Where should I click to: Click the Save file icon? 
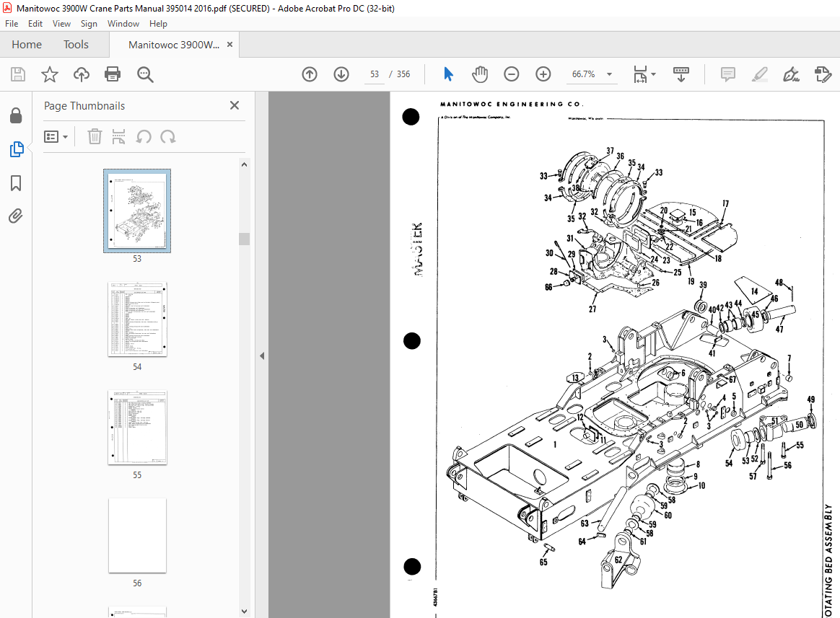click(x=17, y=74)
